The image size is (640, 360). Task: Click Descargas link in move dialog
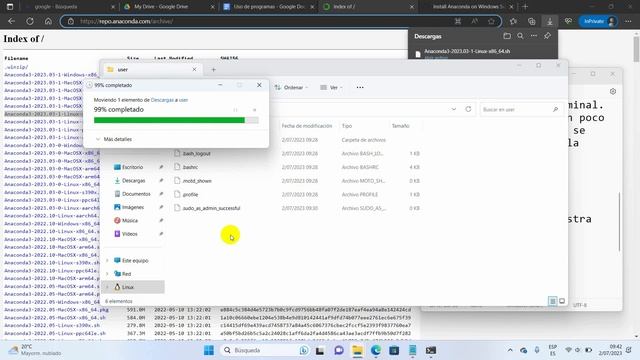162,100
